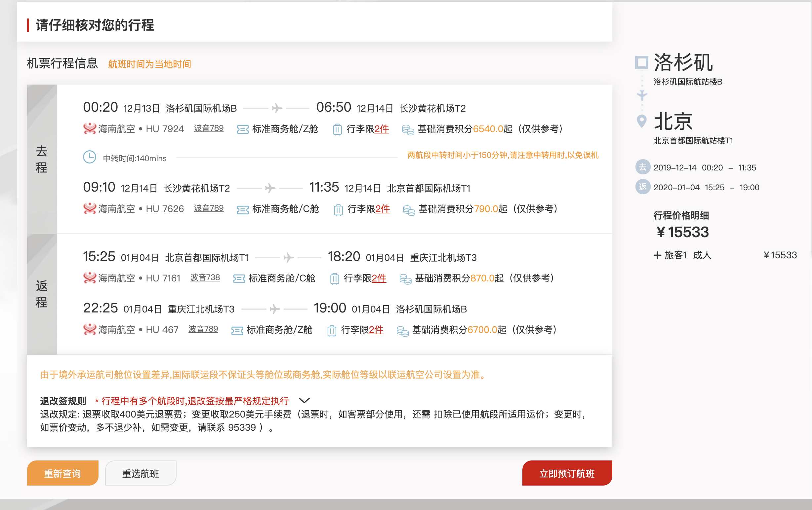
Task: Click the points coin icon next to 6700.0
Action: pos(403,331)
